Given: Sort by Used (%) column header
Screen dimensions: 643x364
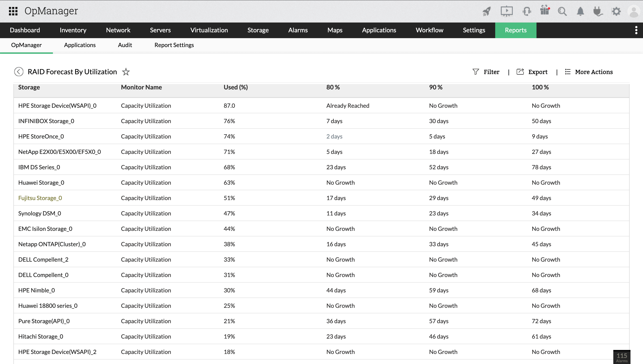Looking at the screenshot, I should coord(236,87).
